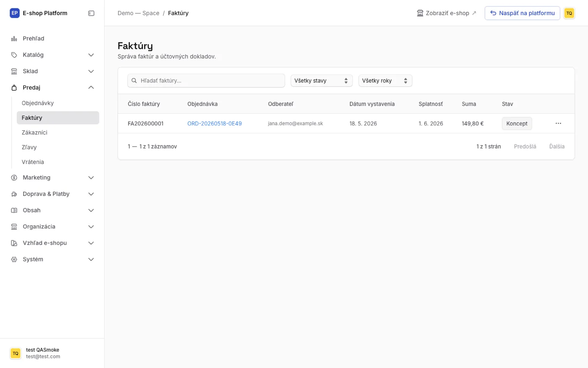Expand the Marketing section chevron
Screen dimensions: 588x368
[x=91, y=178]
